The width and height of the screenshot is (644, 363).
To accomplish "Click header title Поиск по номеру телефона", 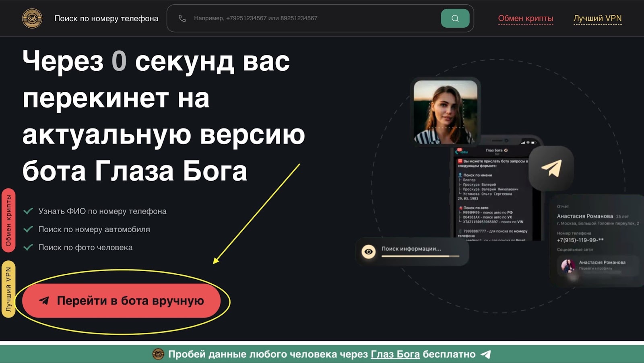I will click(x=106, y=18).
